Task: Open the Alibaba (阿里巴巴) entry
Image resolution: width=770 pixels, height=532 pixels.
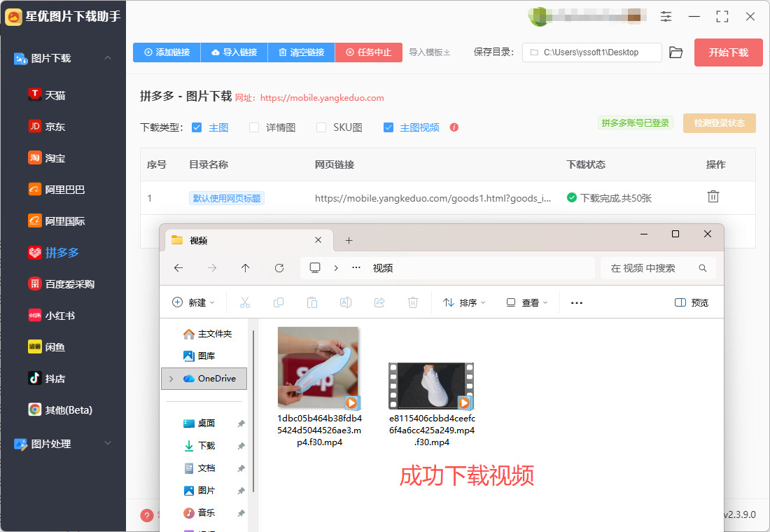Action: [x=57, y=189]
